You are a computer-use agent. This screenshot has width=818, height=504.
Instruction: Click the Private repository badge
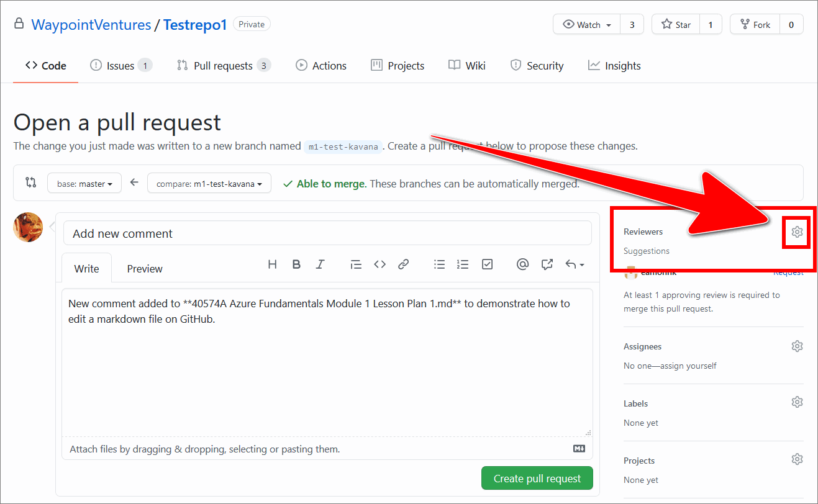point(252,25)
